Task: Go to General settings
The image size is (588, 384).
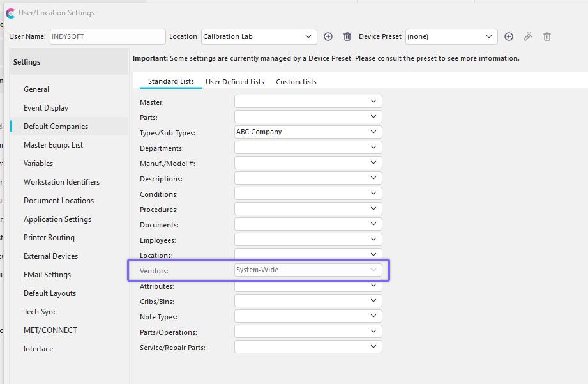Action: (x=36, y=89)
